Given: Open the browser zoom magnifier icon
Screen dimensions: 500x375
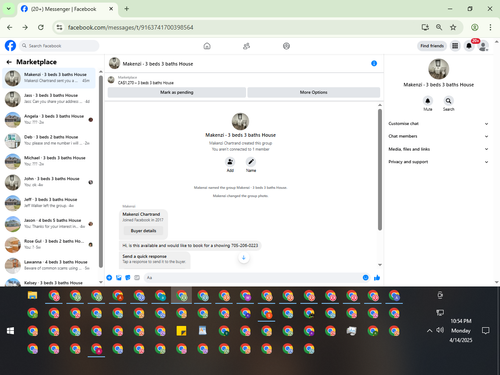Looking at the screenshot, I should 439,27.
